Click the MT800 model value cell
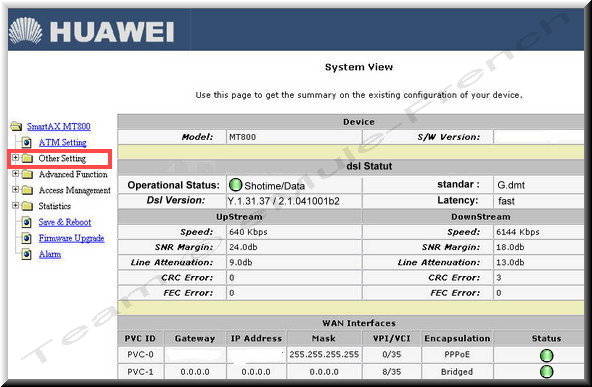This screenshot has height=387, width=592. click(x=294, y=137)
